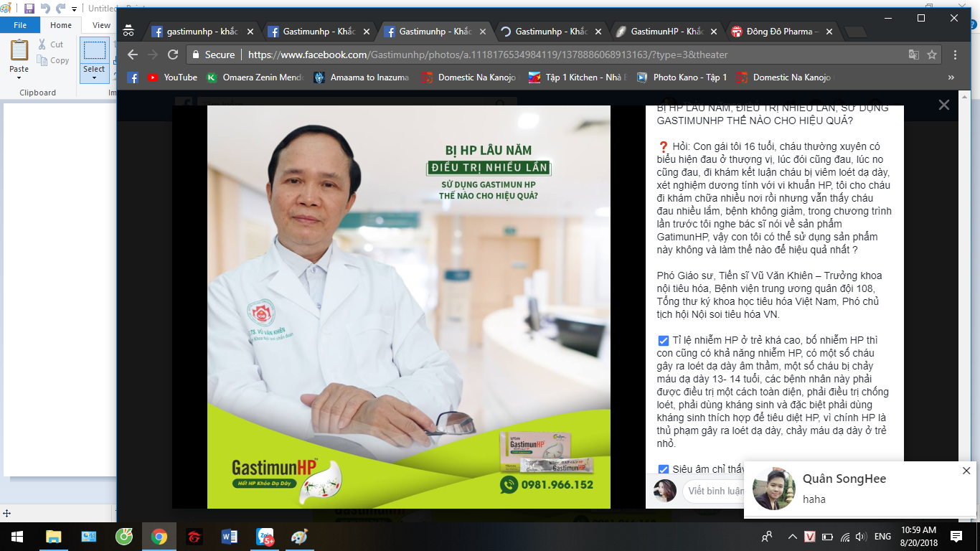Open the Cốc Cốc browser taskbar icon
The width and height of the screenshot is (980, 551).
(124, 536)
